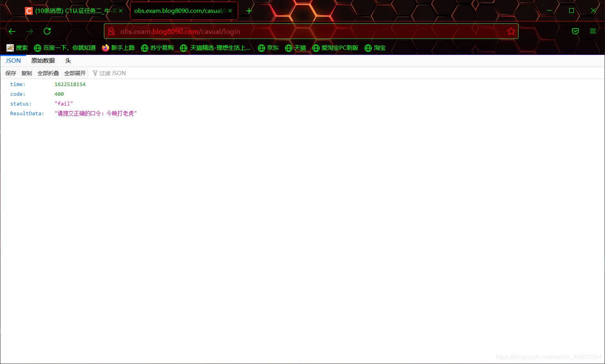The image size is (605, 364).
Task: Click the code: key label
Action: click(x=18, y=94)
